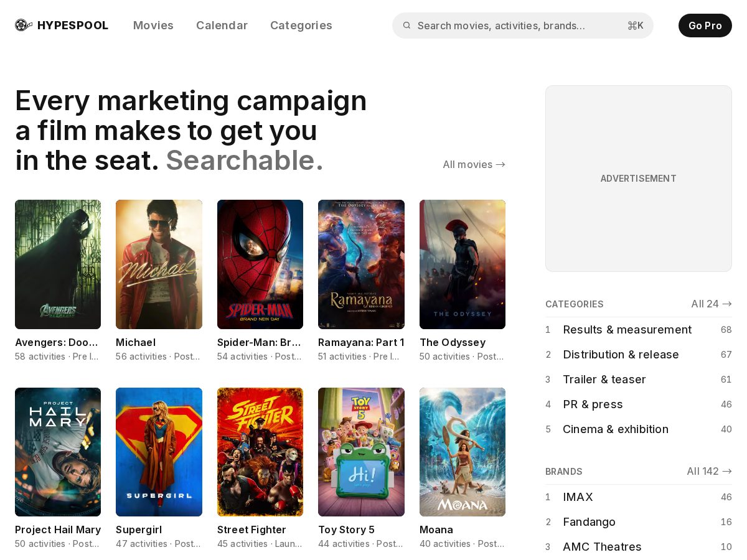Screen dimensions: 747x560
Task: Click the advertisement placeholder box
Action: [x=639, y=179]
